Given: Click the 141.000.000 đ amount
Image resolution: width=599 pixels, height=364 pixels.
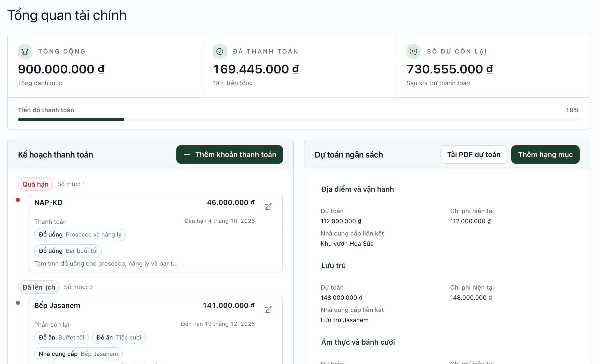Looking at the screenshot, I should click(229, 305).
